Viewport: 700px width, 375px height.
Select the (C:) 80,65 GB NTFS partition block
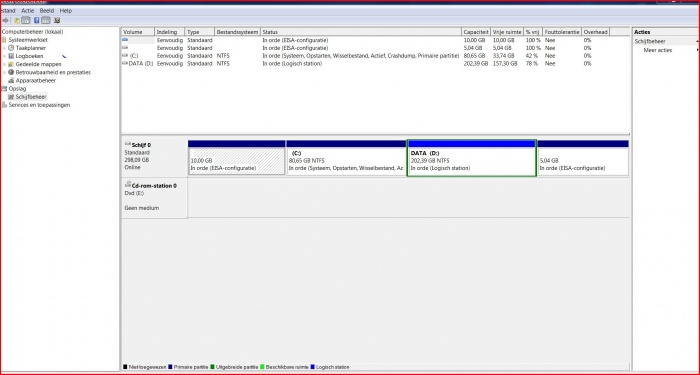point(346,158)
